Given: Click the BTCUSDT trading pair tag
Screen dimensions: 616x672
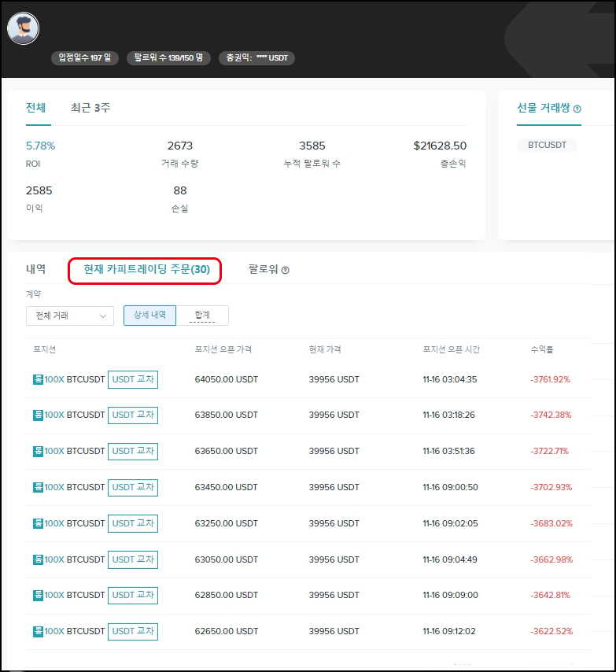Looking at the screenshot, I should pyautogui.click(x=547, y=145).
